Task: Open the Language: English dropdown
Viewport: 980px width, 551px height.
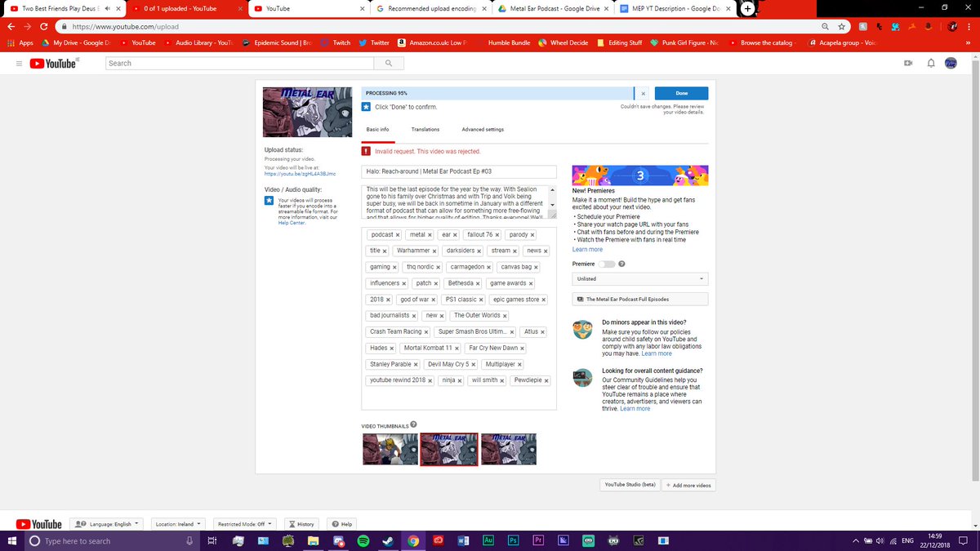Action: 106,524
